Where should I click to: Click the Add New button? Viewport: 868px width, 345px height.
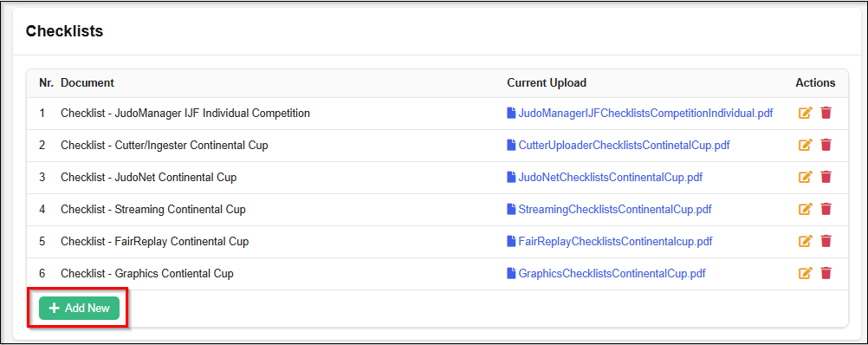point(79,308)
